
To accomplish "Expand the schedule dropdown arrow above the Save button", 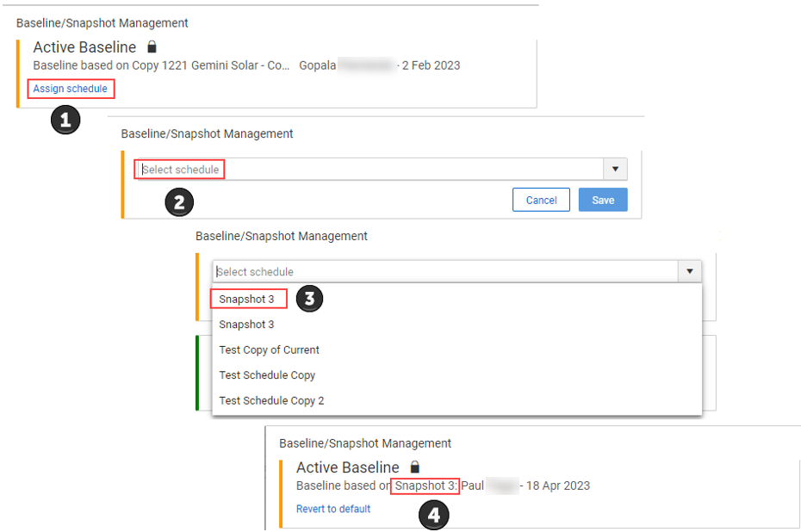I will click(615, 170).
